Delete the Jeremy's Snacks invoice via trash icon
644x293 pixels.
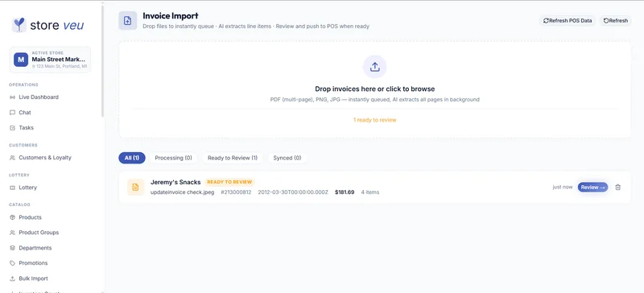click(617, 187)
